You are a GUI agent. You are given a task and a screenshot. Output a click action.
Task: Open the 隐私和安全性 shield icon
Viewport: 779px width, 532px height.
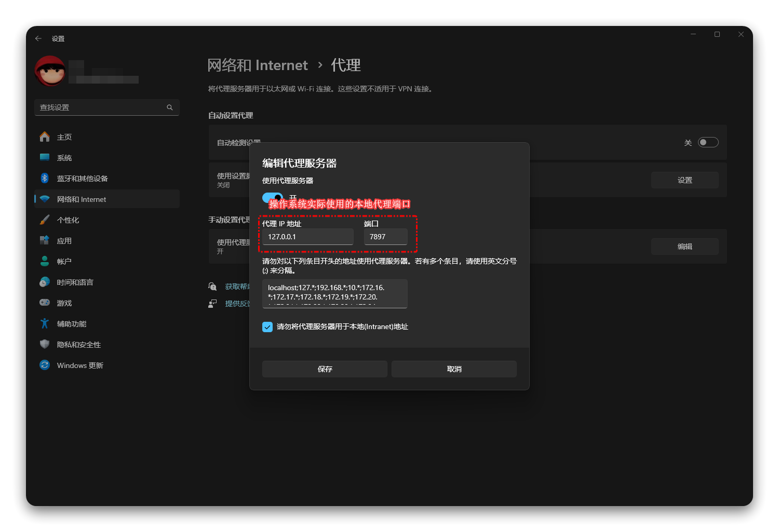click(45, 344)
